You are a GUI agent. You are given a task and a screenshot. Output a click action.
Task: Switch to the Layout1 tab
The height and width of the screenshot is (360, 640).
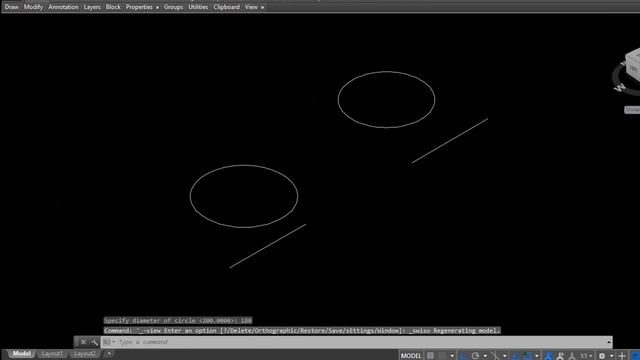tap(52, 353)
